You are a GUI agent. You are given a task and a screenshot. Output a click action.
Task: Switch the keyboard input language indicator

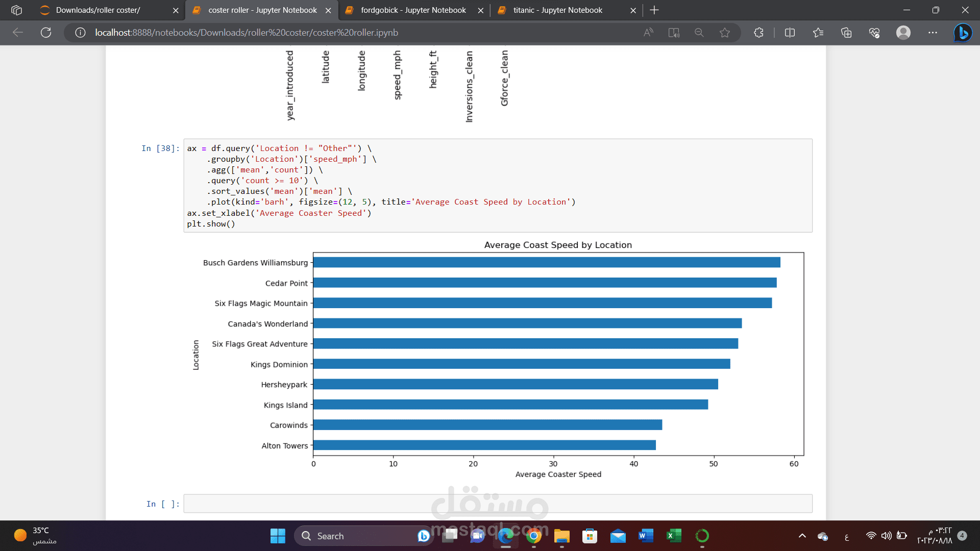(847, 536)
